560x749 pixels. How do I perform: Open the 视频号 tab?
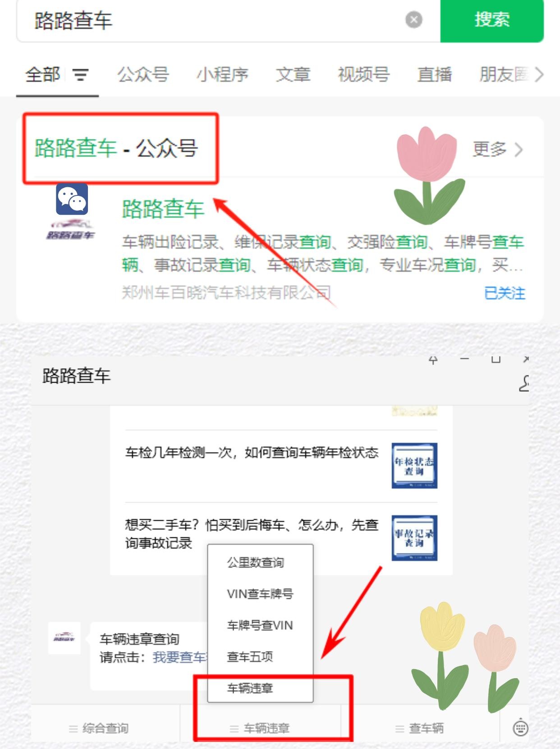(x=363, y=74)
